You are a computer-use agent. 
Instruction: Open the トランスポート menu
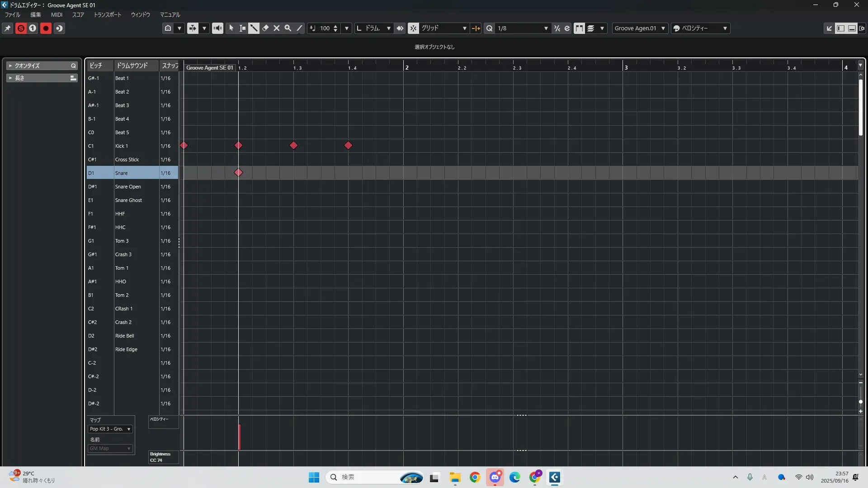tap(108, 14)
